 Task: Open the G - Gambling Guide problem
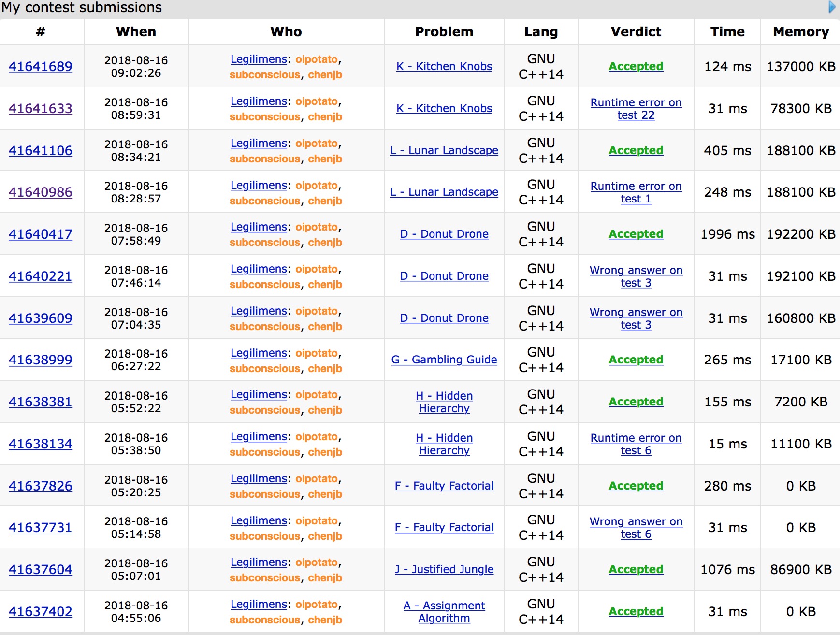coord(444,360)
